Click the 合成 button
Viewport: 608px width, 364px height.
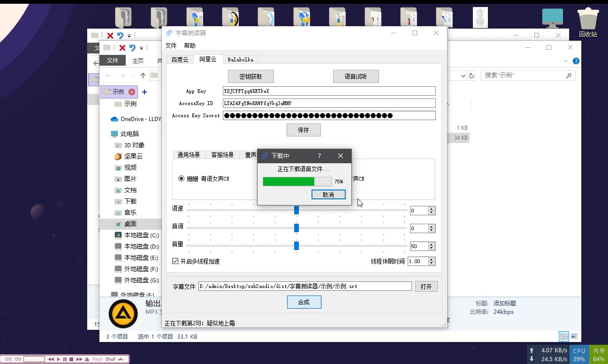(304, 302)
